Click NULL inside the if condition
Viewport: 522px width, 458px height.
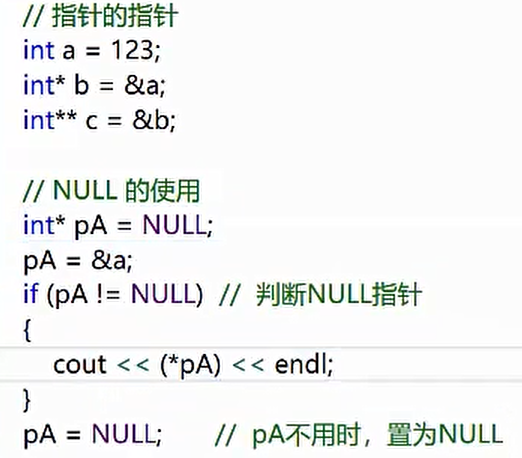pyautogui.click(x=163, y=294)
